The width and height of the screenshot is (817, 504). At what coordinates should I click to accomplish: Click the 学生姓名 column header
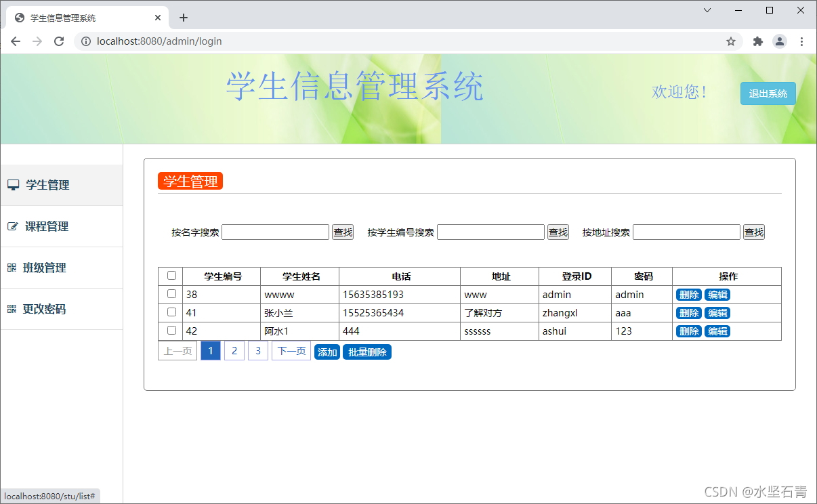pos(301,276)
